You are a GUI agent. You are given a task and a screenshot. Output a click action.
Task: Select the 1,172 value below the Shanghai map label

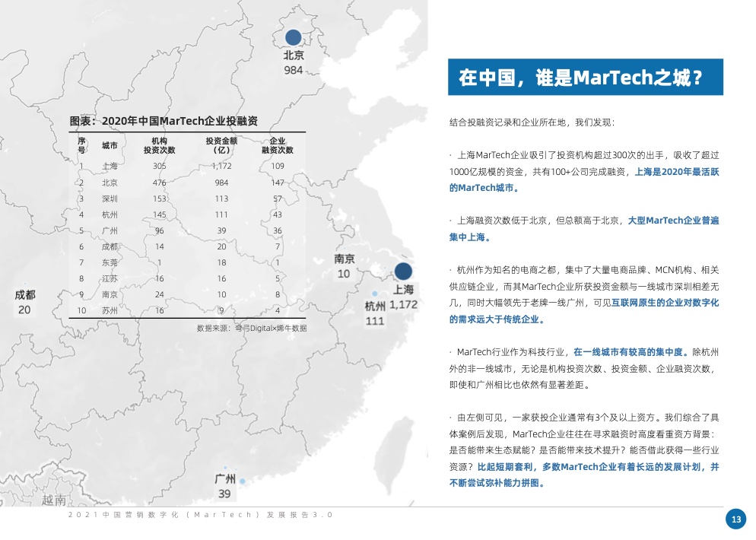click(403, 304)
